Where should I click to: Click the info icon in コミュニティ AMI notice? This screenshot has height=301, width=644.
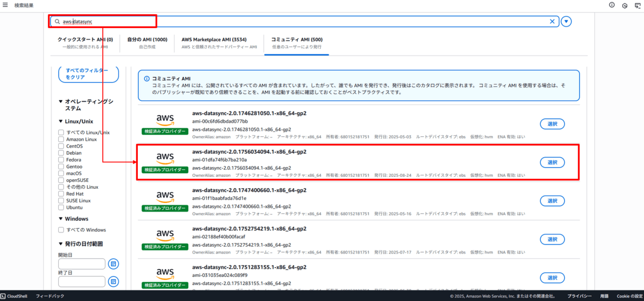click(x=147, y=79)
